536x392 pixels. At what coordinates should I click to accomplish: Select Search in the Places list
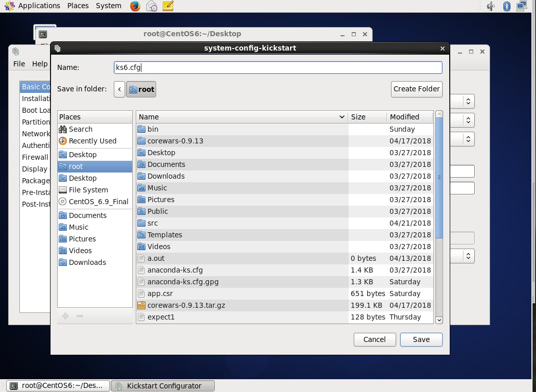click(x=94, y=129)
